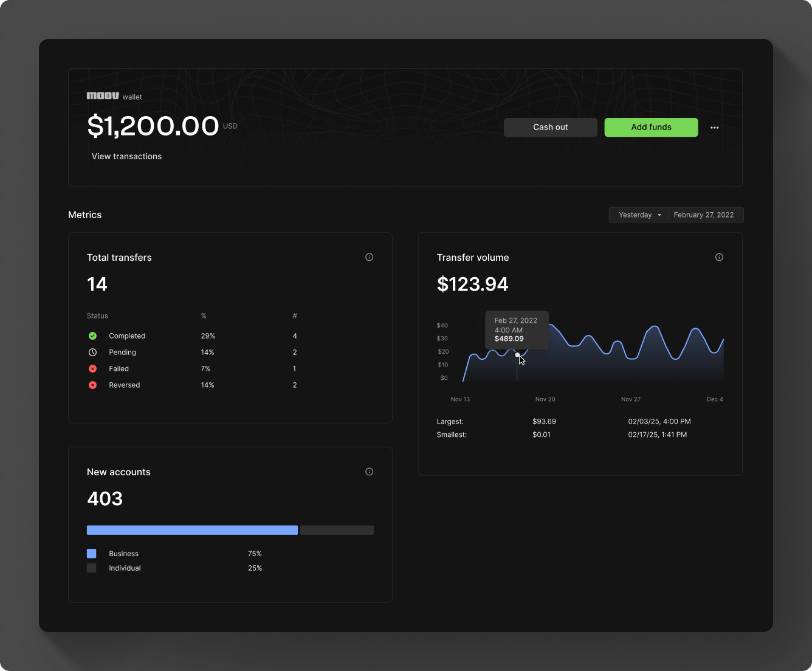Click the Total transfers count 14
Viewport: 812px width, 671px height.
click(x=97, y=284)
